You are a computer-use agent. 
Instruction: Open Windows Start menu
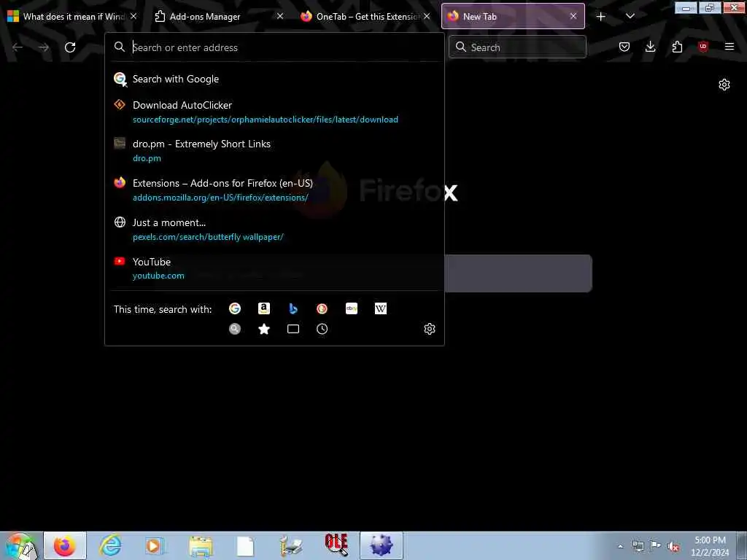[x=20, y=545]
